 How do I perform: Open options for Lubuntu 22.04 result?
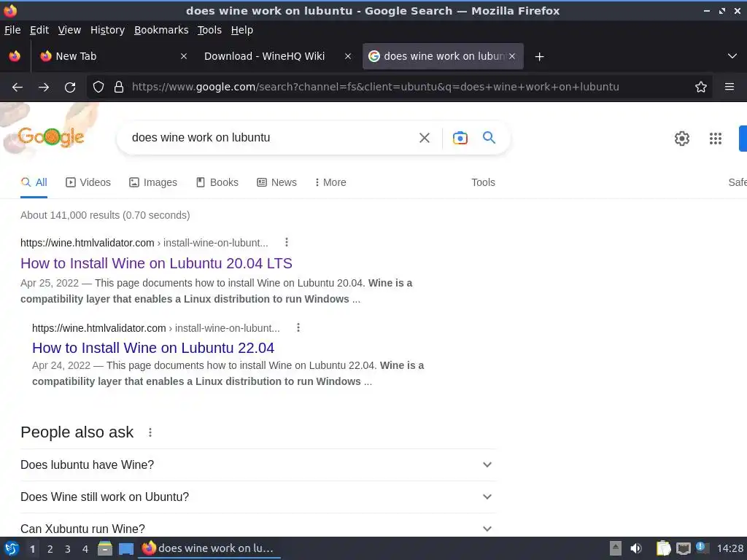pos(298,327)
